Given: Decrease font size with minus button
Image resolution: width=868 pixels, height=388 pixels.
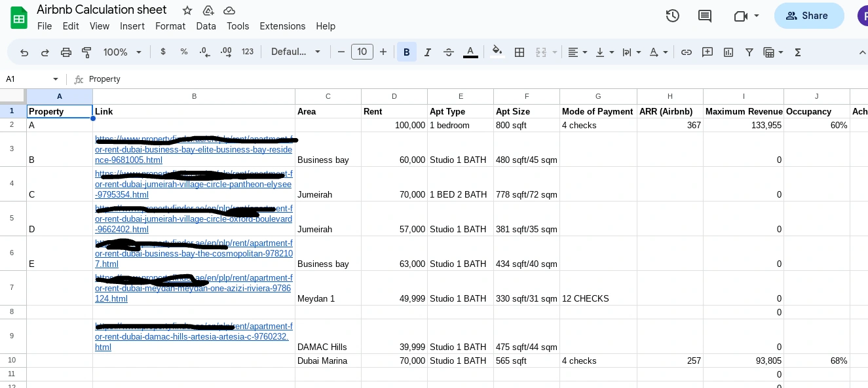Looking at the screenshot, I should 341,52.
